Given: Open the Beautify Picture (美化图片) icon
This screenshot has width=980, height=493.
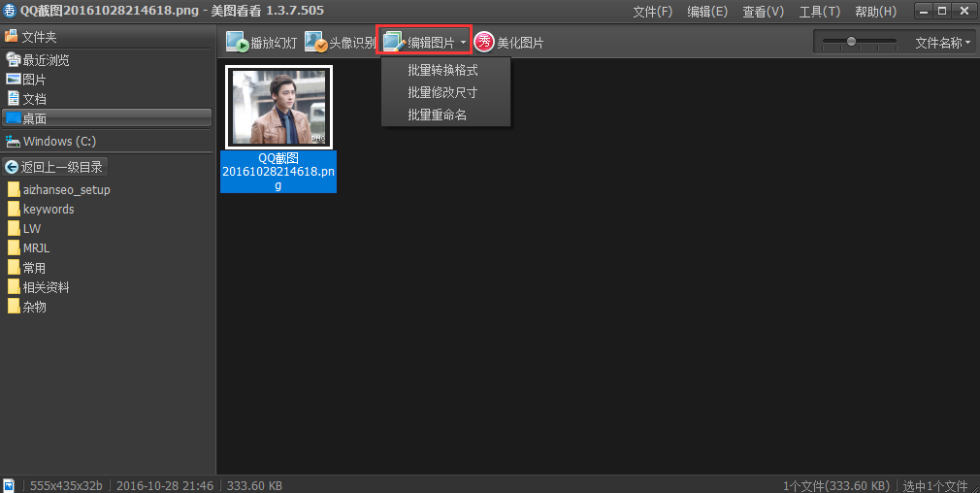Looking at the screenshot, I should pos(484,43).
